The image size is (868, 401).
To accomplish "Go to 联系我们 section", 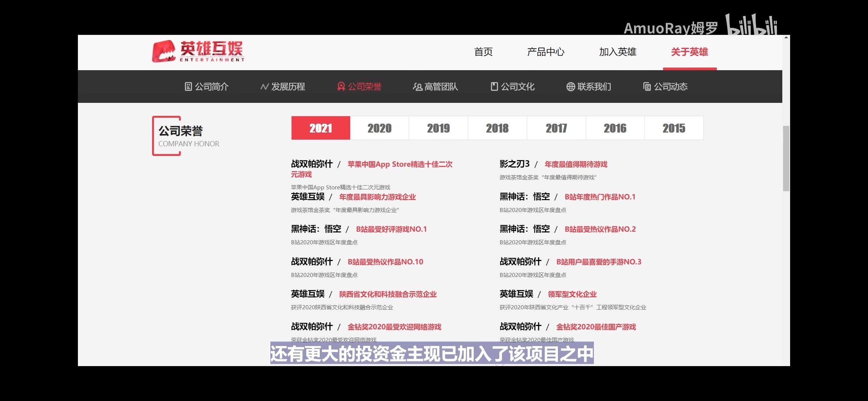I will point(589,87).
